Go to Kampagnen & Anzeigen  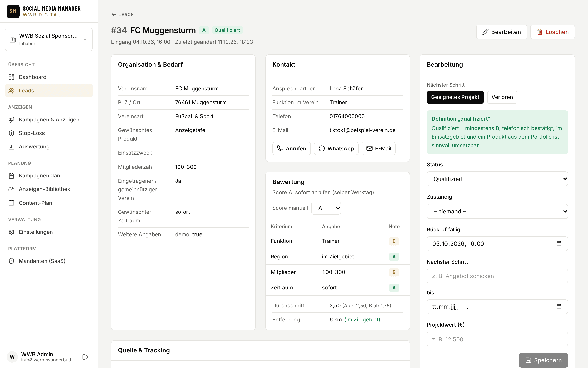coord(49,120)
